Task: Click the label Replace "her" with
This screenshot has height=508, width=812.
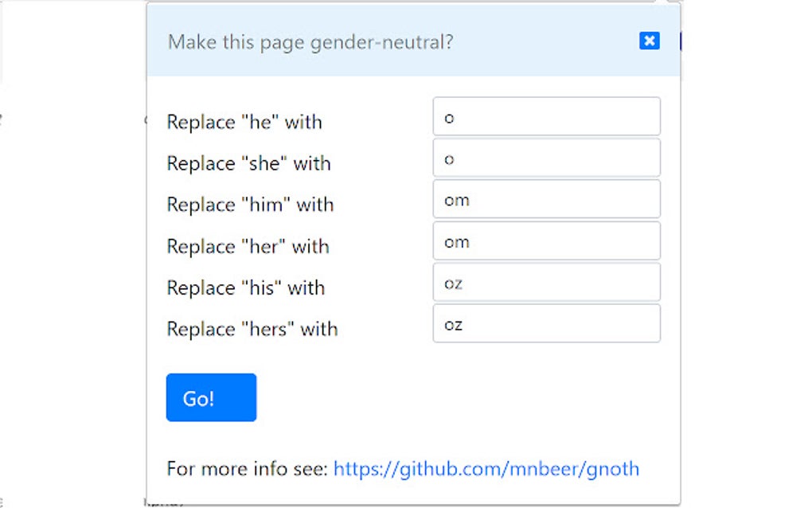Action: pos(247,246)
